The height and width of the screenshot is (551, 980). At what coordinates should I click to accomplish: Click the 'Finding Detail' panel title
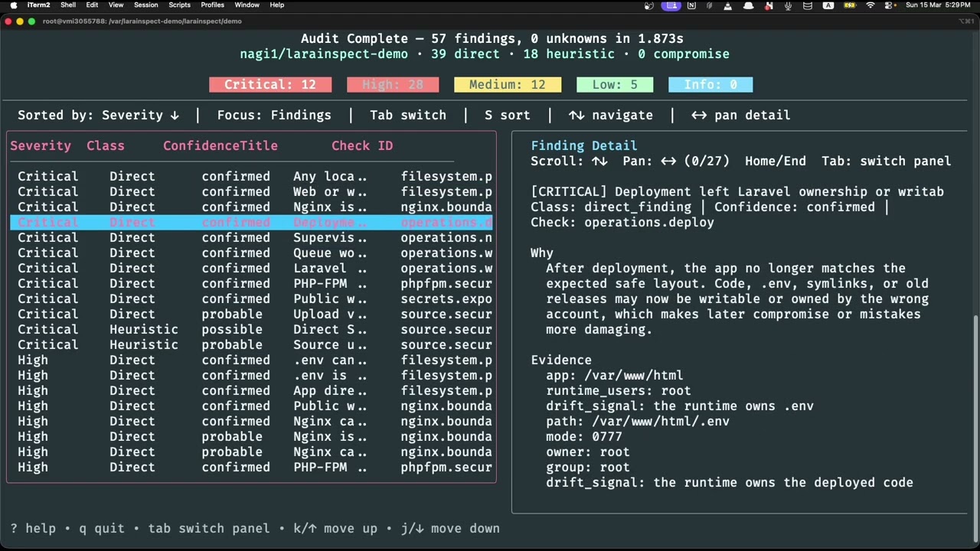[x=584, y=145]
